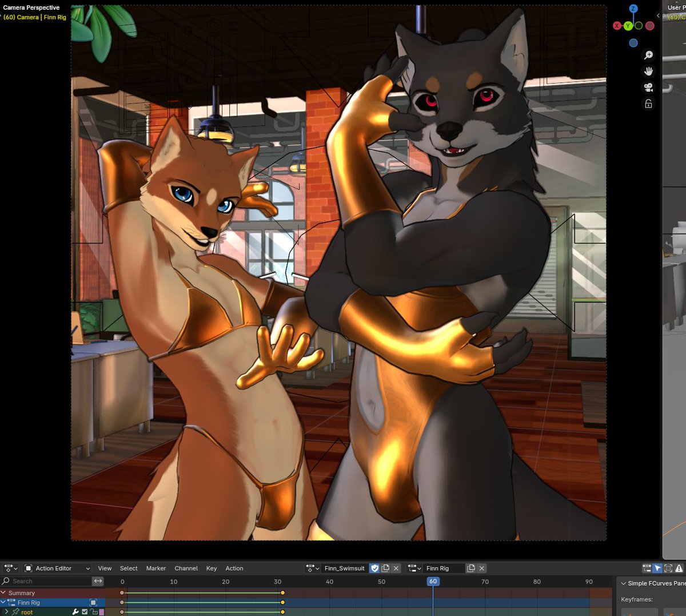Click the zoom view magnifier icon

click(648, 55)
